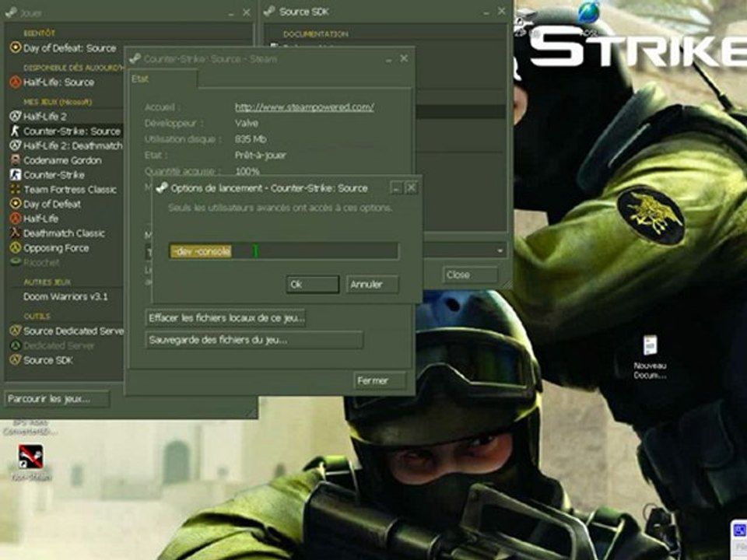Click the Half-Life 2: Deathmatch icon
Viewport: 747px width, 560px height.
click(x=16, y=145)
